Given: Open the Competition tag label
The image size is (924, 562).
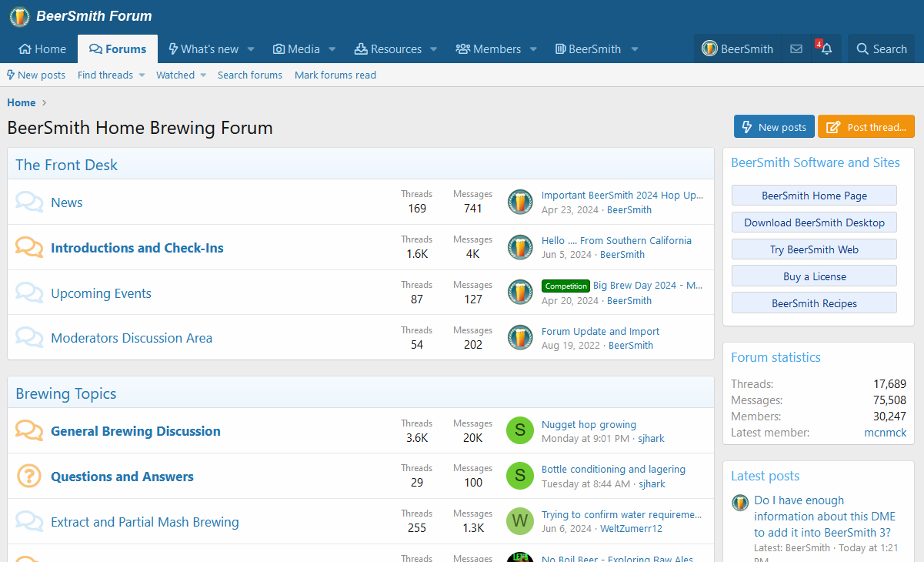Looking at the screenshot, I should [565, 286].
